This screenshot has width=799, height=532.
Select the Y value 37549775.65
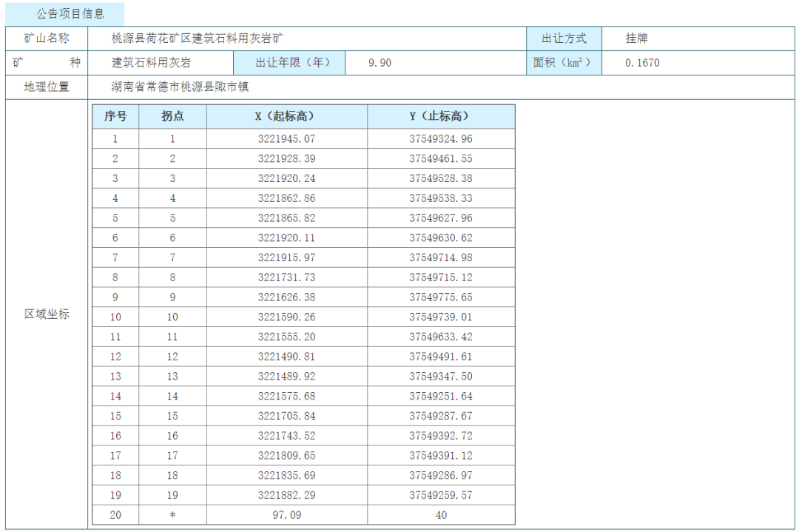pos(440,297)
